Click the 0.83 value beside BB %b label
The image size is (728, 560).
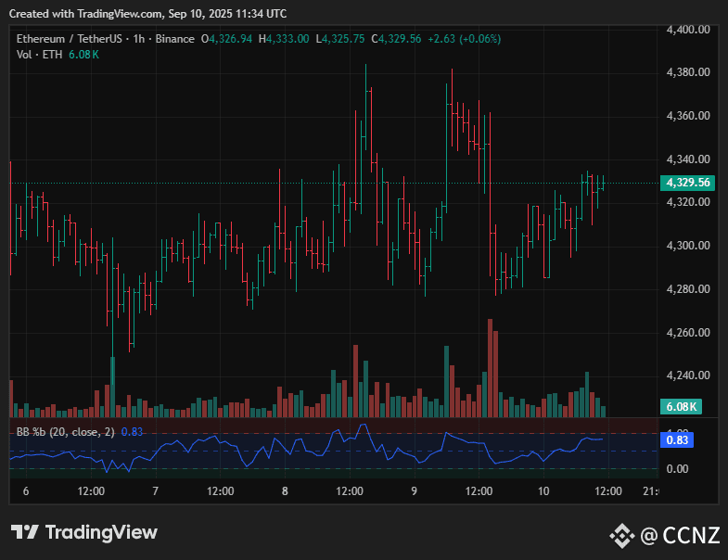[x=132, y=432]
